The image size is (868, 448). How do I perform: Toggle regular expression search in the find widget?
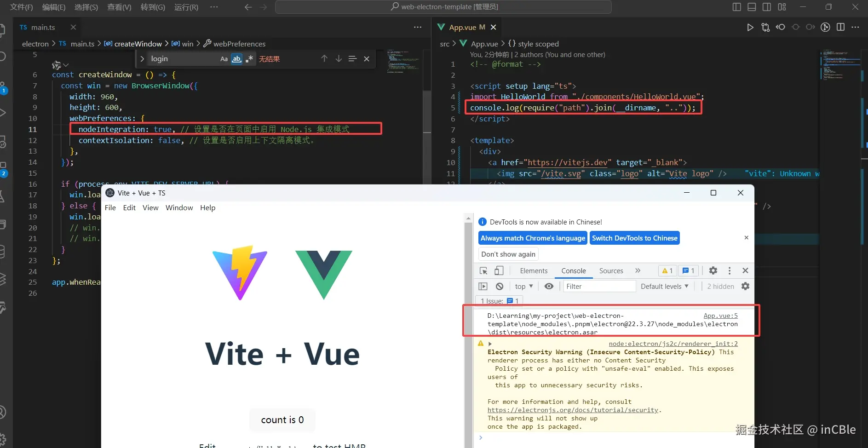click(249, 59)
